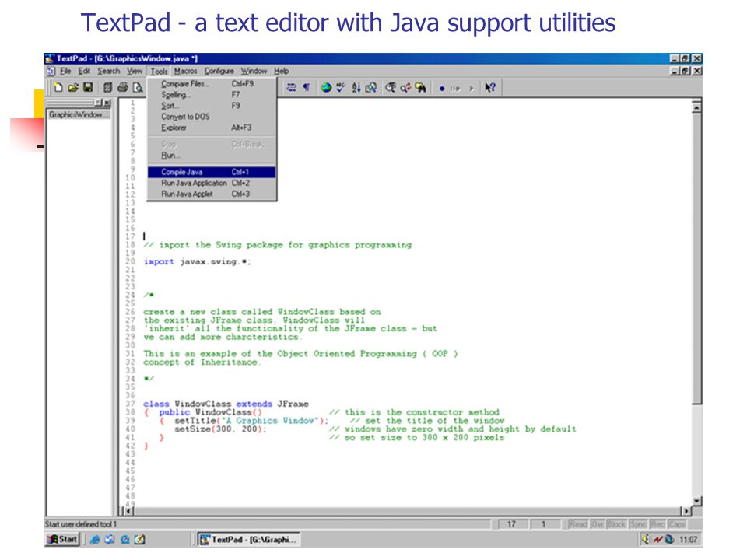This screenshot has width=747, height=560.
Task: Open the Window menu
Action: point(254,71)
